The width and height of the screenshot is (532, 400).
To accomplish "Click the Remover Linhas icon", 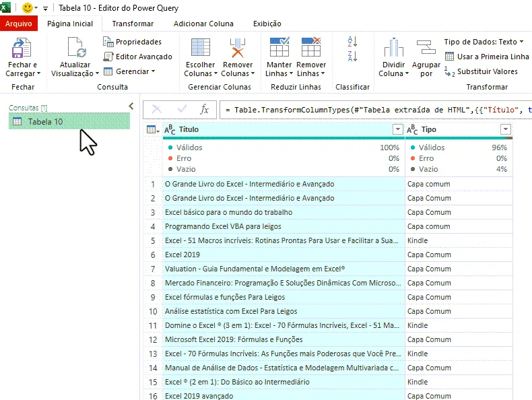I will [311, 47].
